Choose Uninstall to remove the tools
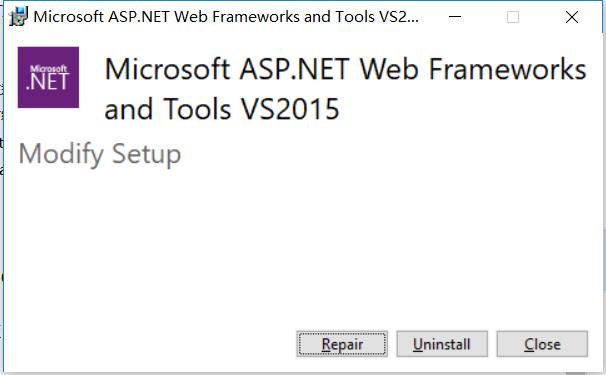The image size is (606, 375). tap(442, 344)
